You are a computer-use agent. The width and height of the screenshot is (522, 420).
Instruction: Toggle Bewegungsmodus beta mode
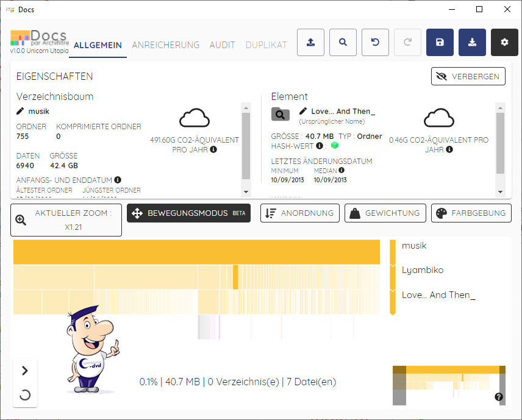pos(188,213)
